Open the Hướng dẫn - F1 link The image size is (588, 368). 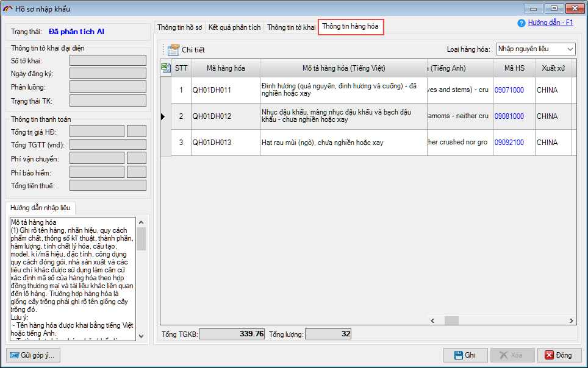[550, 23]
